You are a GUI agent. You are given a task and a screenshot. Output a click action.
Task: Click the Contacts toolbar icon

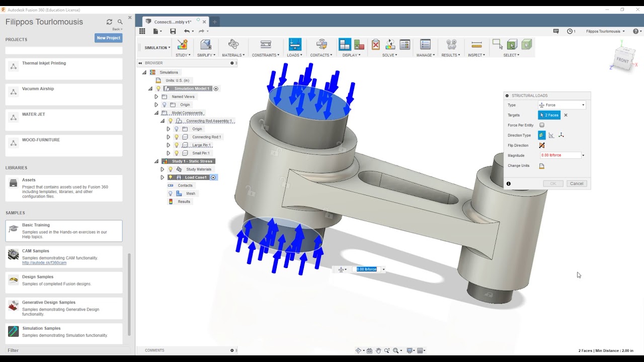click(x=321, y=45)
